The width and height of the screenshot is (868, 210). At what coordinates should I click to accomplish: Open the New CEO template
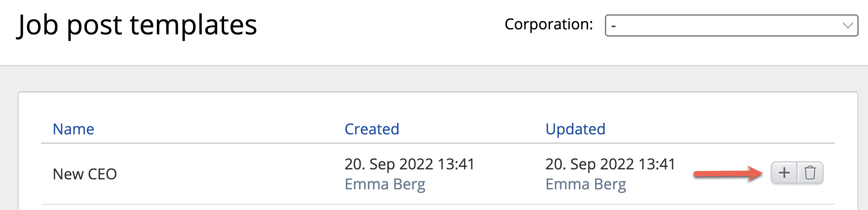pos(85,174)
